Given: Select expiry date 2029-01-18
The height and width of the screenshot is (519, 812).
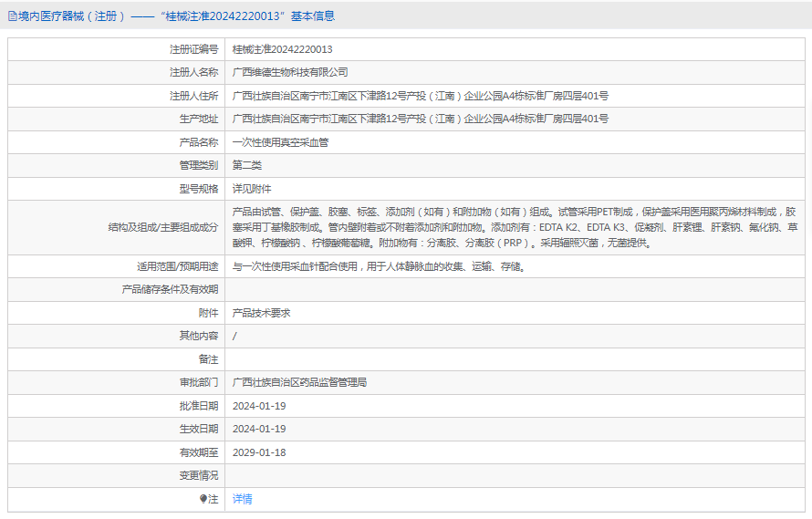Looking at the screenshot, I should 259,452.
